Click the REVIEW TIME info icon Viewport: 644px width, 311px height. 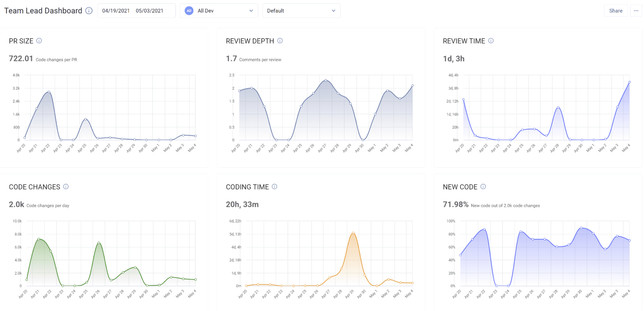click(491, 41)
